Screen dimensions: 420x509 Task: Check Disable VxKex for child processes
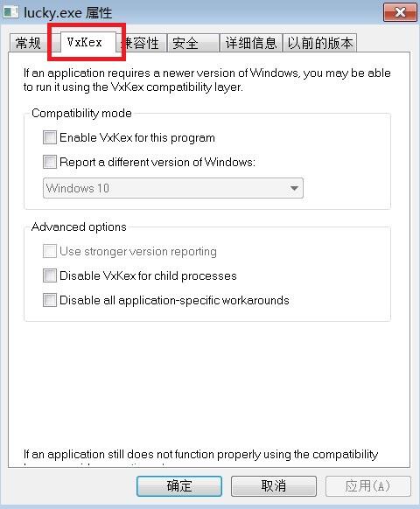tap(50, 275)
